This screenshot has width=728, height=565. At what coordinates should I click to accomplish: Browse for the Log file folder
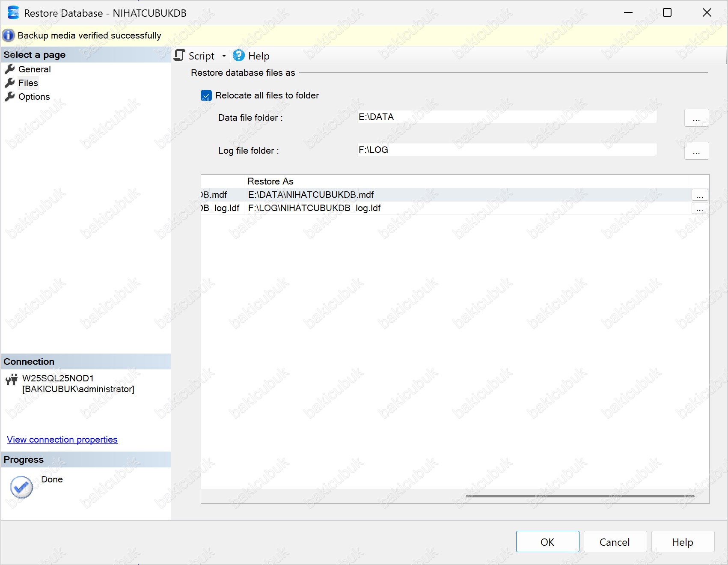(696, 151)
